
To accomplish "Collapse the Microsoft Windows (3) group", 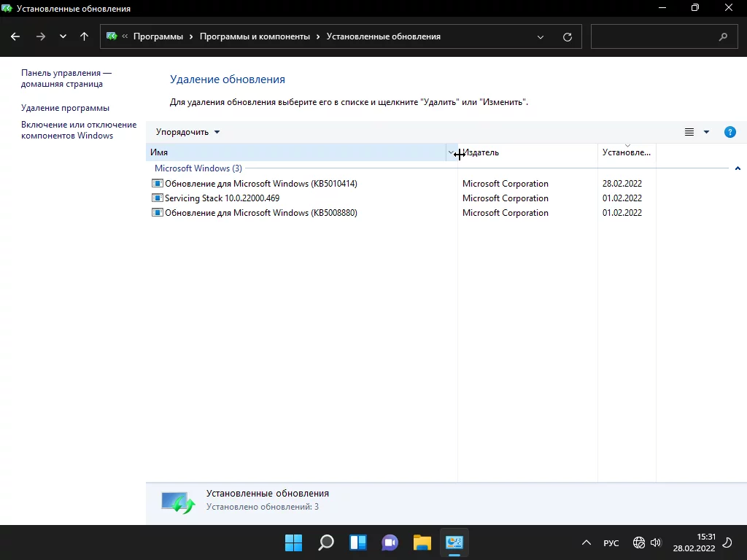I will point(738,168).
